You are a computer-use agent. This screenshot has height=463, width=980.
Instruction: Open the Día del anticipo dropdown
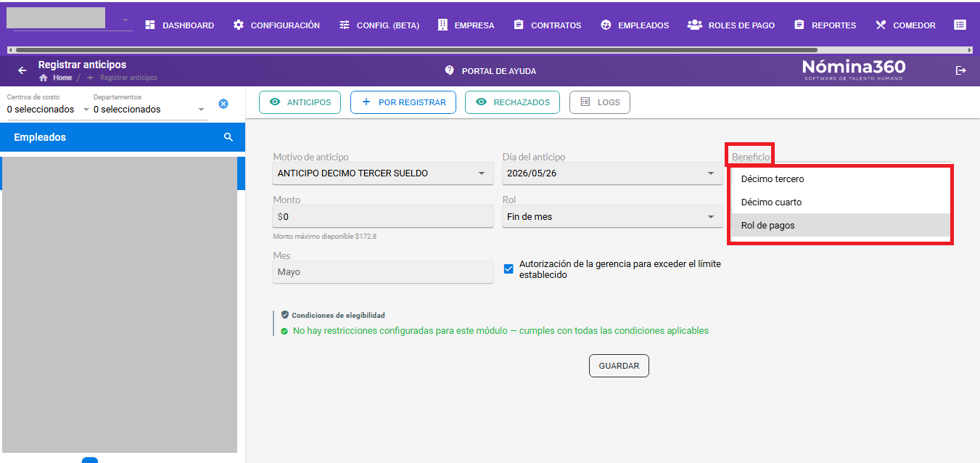(612, 173)
